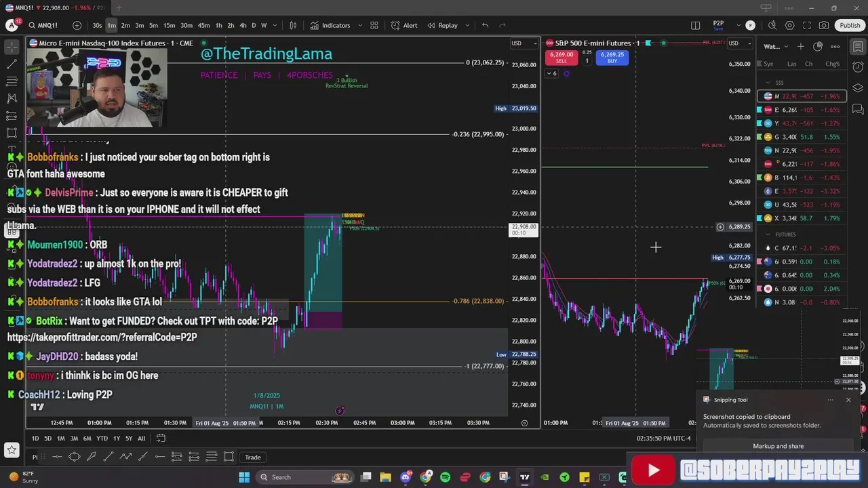This screenshot has width=868, height=488.
Task: Open the Trade panel tab
Action: click(x=253, y=457)
